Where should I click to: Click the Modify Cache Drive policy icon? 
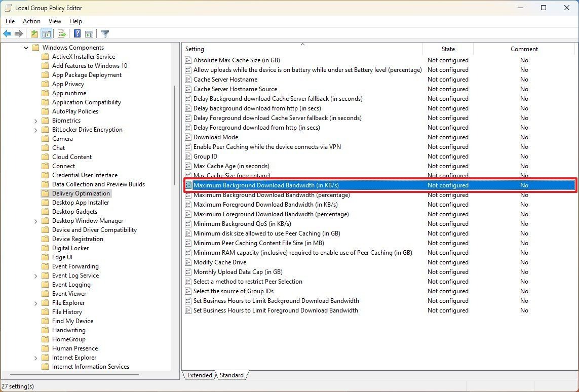pyautogui.click(x=188, y=262)
